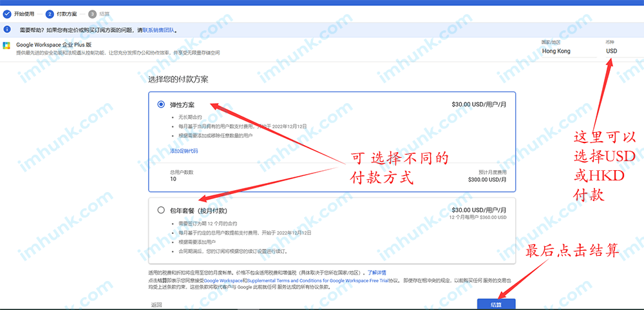Click the 无长期合约 bullet text
This screenshot has width=644, height=310.
tap(191, 117)
